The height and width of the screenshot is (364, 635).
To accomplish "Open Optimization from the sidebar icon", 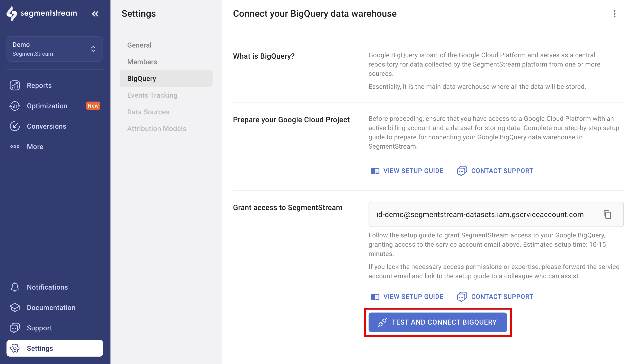I will (x=15, y=106).
